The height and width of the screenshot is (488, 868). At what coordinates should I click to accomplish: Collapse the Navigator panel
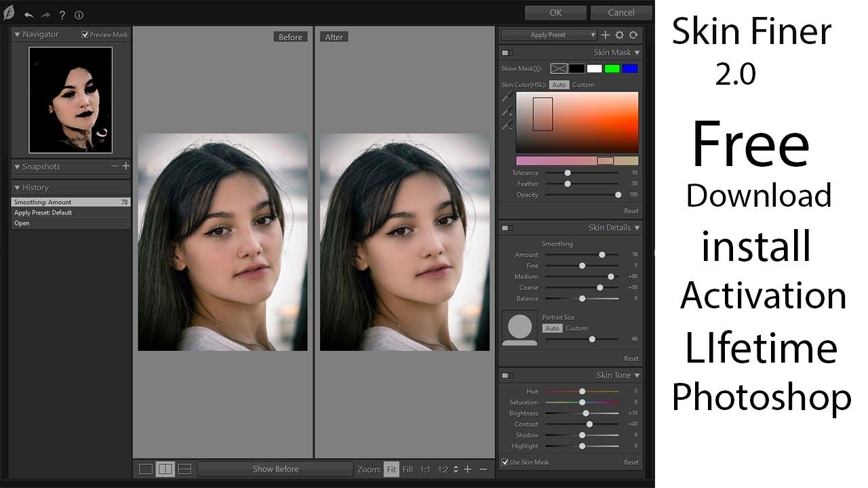17,34
